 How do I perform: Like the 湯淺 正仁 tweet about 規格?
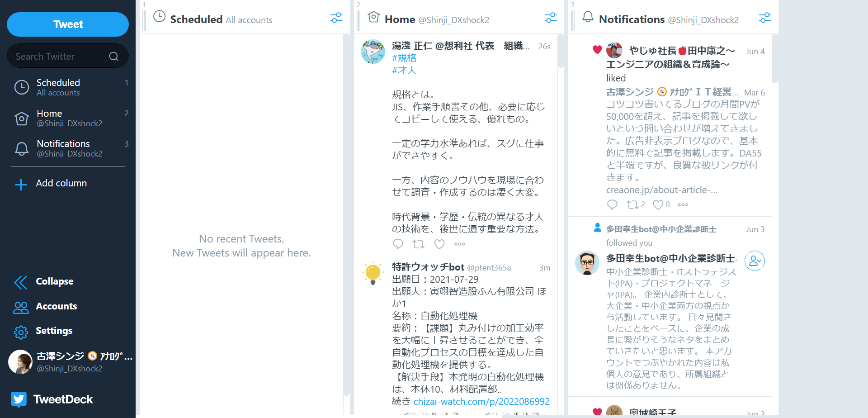tap(439, 244)
